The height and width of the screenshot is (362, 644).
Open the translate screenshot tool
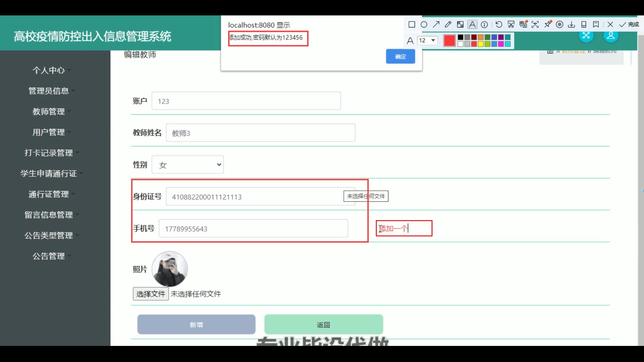(523, 24)
